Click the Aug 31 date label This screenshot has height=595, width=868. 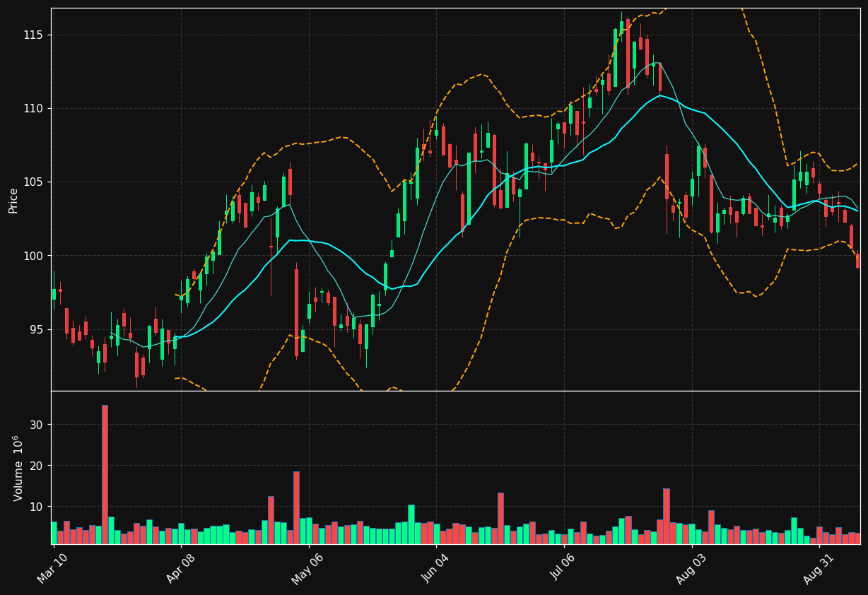819,569
